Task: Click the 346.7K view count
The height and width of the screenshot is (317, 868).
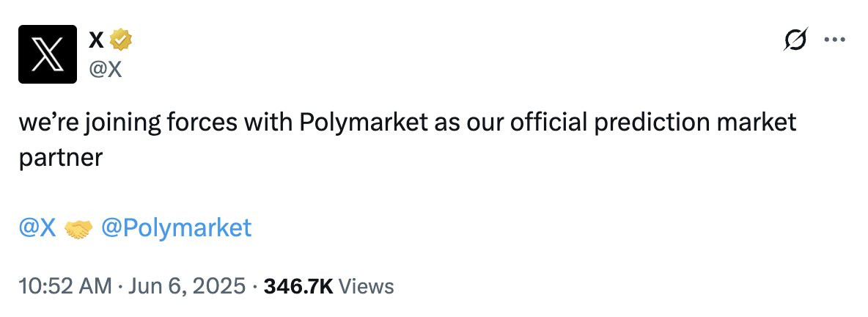Action: (x=298, y=286)
